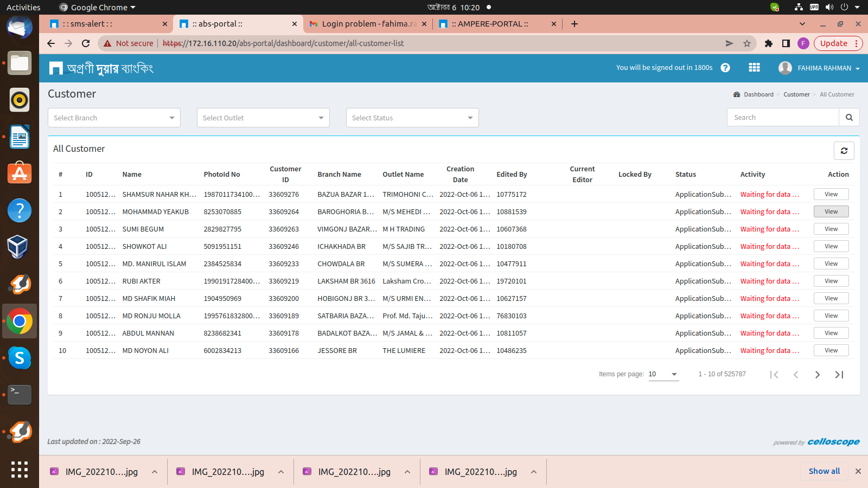Open the apps grid icon in header
Image resolution: width=868 pixels, height=488 pixels.
pos(754,68)
